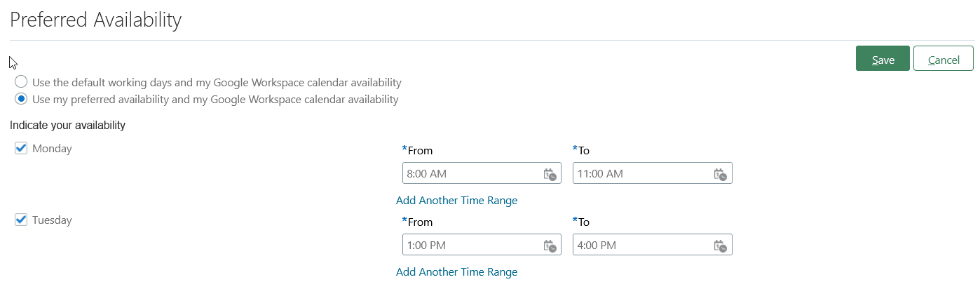The height and width of the screenshot is (282, 980).
Task: Add another time range for Monday
Action: [456, 201]
